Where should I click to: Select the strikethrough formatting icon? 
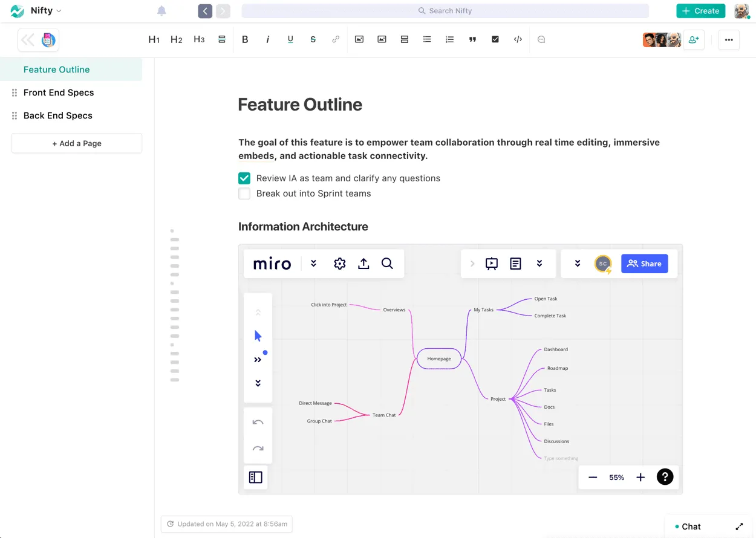(313, 39)
